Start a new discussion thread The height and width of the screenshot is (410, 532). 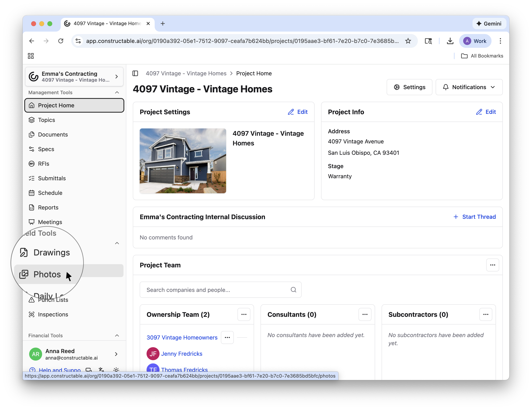[x=475, y=217]
